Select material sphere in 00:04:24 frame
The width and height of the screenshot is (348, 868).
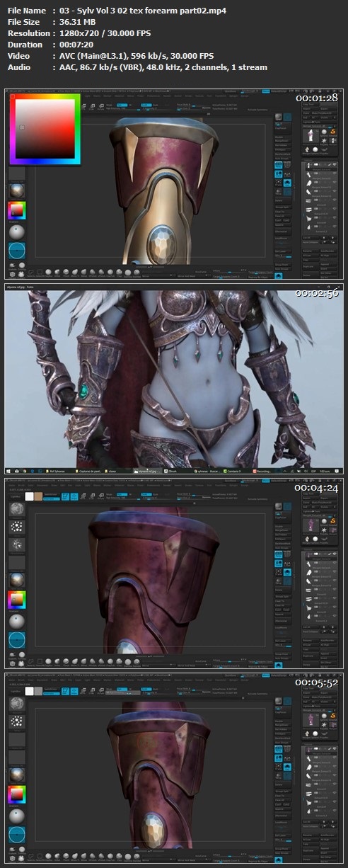(16, 581)
